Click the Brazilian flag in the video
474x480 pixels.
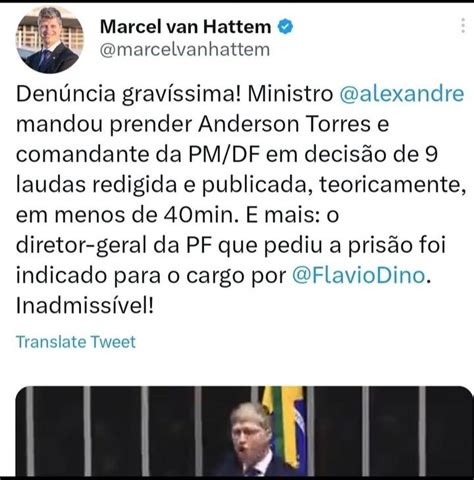284,427
